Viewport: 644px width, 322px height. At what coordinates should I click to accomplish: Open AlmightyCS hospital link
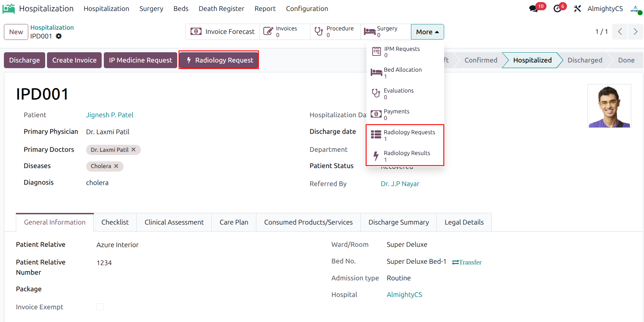click(404, 294)
